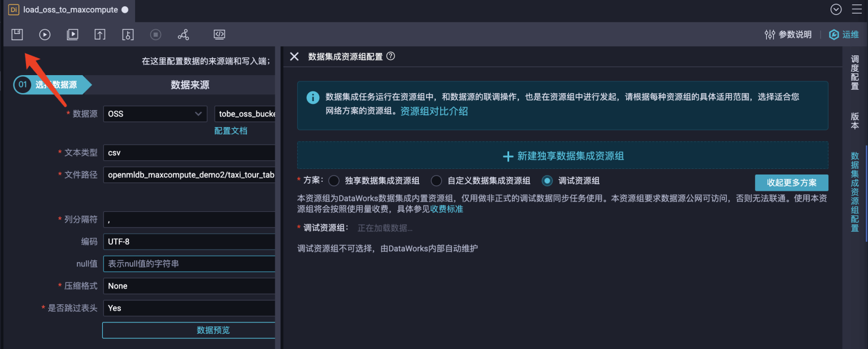Open the hamburger menu top right

coord(857,10)
